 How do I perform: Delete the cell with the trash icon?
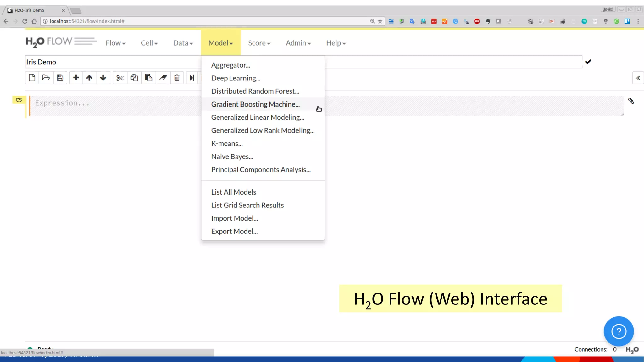coord(177,78)
